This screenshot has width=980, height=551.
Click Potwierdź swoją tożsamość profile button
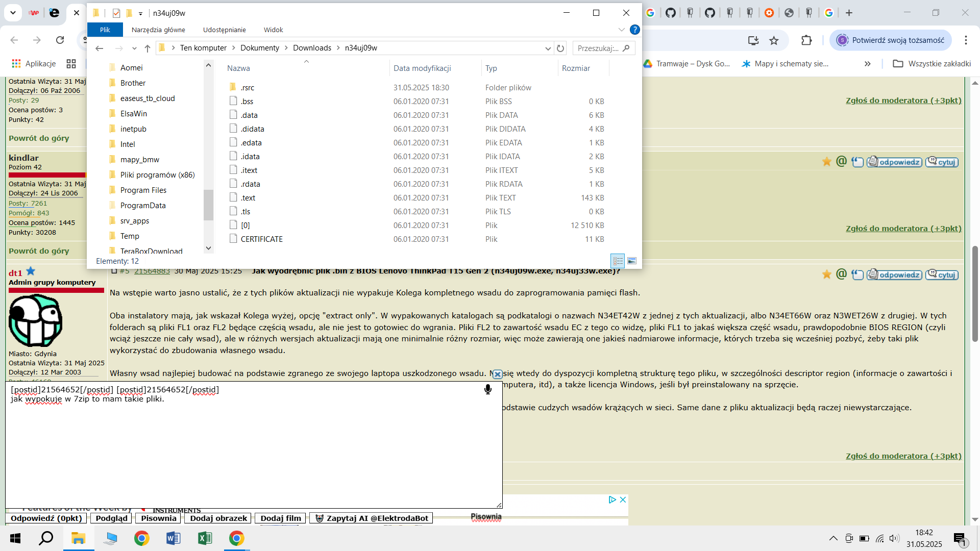(891, 40)
